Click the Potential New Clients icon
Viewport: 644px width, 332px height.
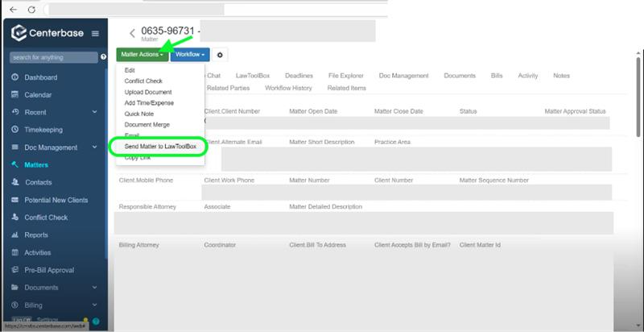point(15,200)
